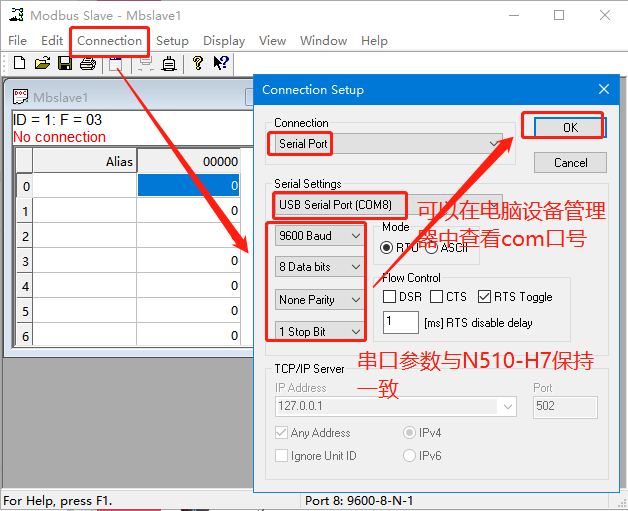Click the Save floppy disk icon
This screenshot has height=511, width=628.
click(x=65, y=64)
